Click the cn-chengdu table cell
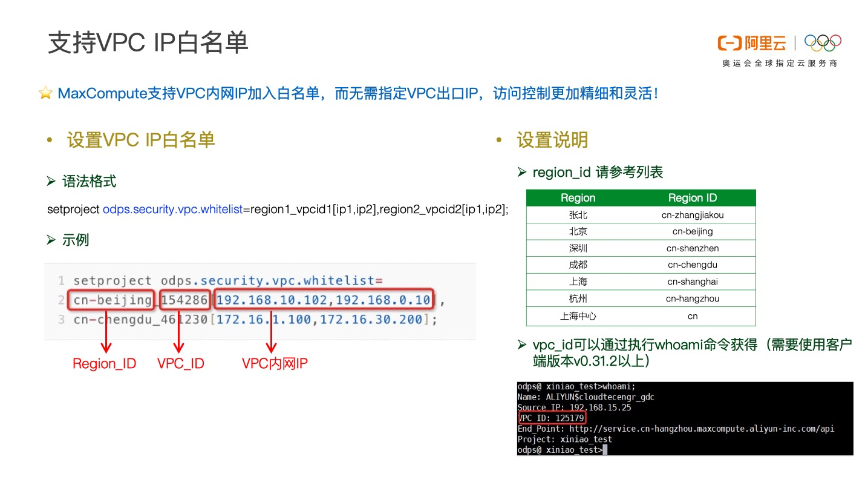The image size is (868, 488). point(693,265)
